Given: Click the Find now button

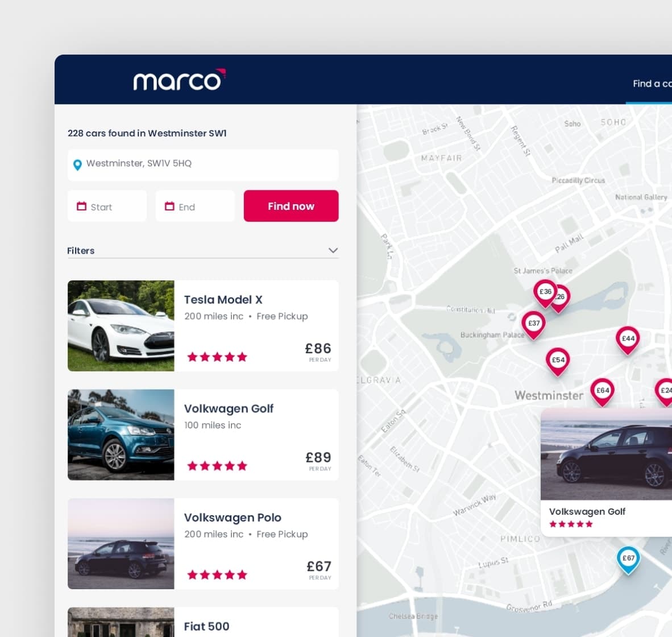Looking at the screenshot, I should (x=291, y=206).
